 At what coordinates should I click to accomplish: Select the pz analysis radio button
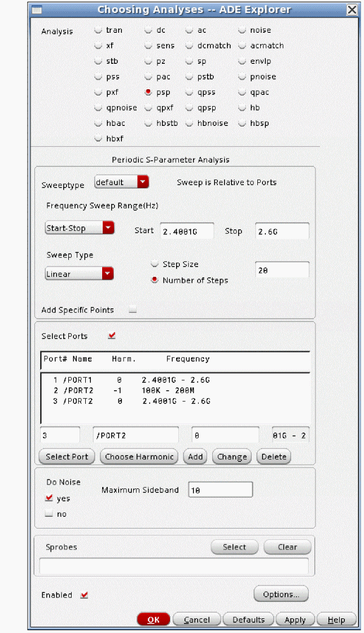[x=148, y=61]
